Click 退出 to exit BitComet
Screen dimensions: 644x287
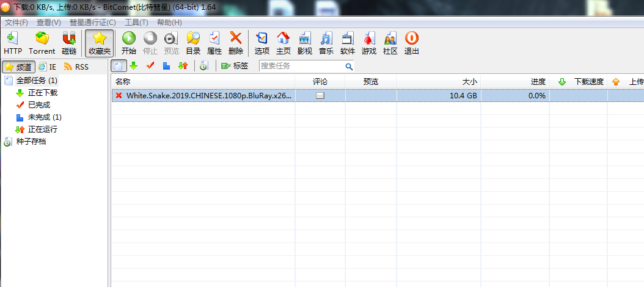coord(412,43)
